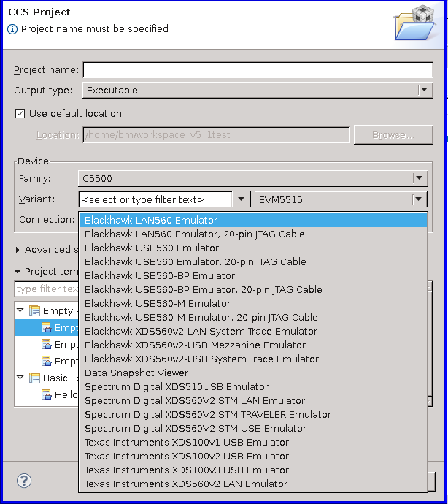
Task: Click the Empty Projects folder icon
Action: (x=35, y=311)
